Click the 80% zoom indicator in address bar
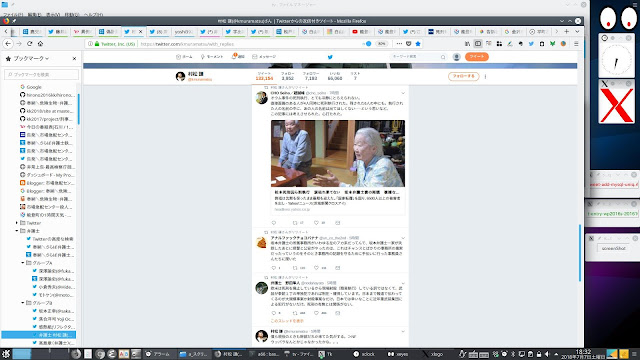Screen dimensions: 640x360 (x=381, y=44)
